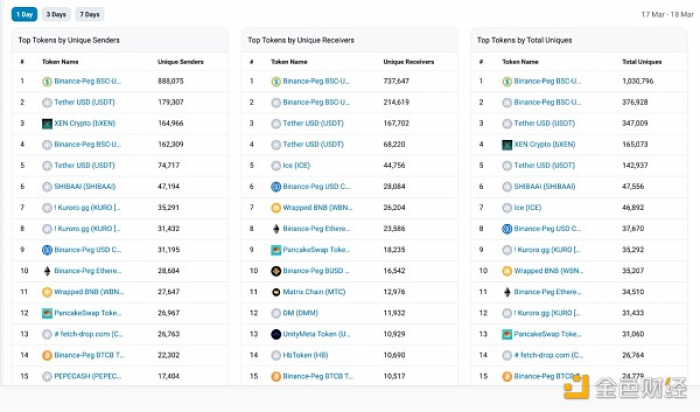Click the 737,647 unique receivers value
Image resolution: width=700 pixels, height=412 pixels.
[396, 81]
